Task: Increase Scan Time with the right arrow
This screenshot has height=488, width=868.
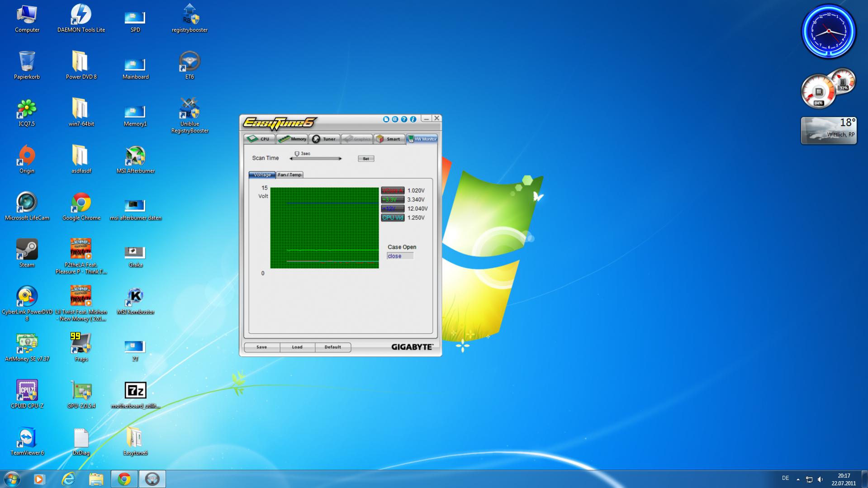Action: click(340, 159)
